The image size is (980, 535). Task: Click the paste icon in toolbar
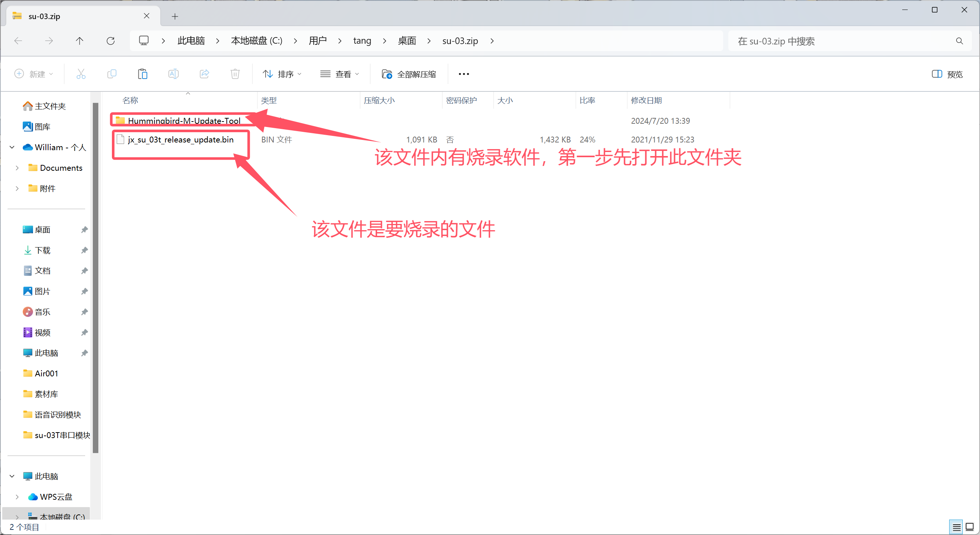click(142, 74)
